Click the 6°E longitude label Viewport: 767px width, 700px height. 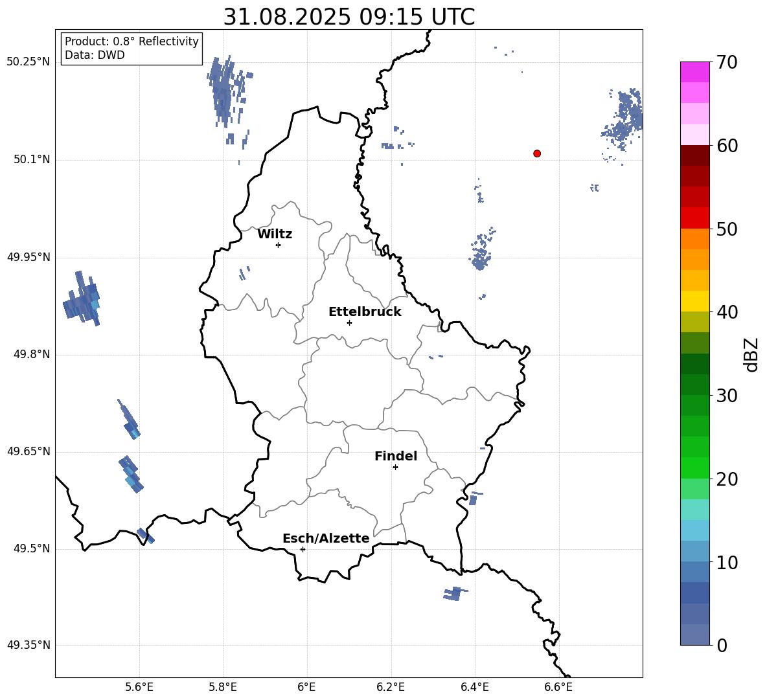coord(306,687)
